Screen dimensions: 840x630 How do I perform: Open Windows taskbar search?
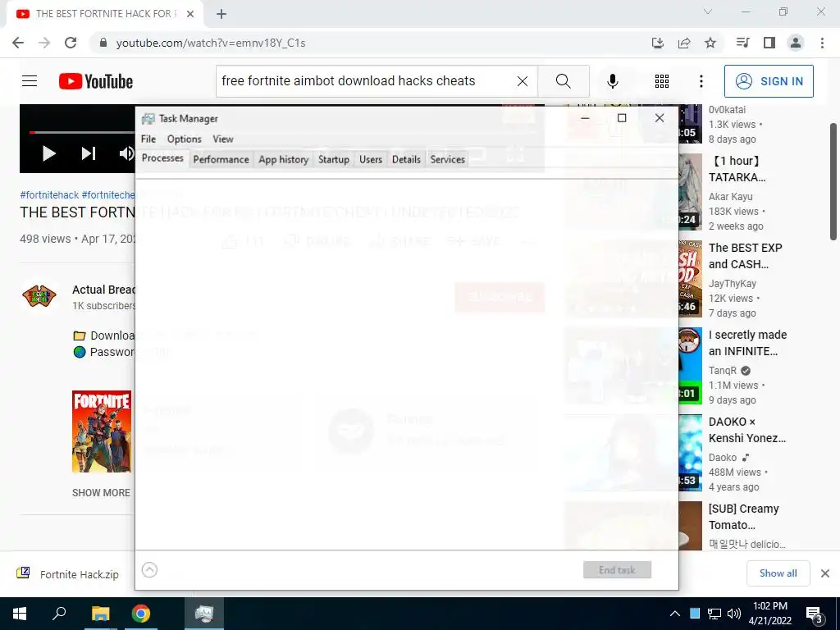59,614
